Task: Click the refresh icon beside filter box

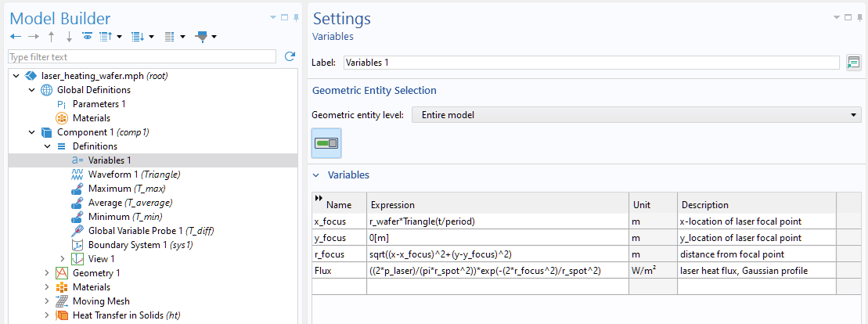Action: pos(290,56)
